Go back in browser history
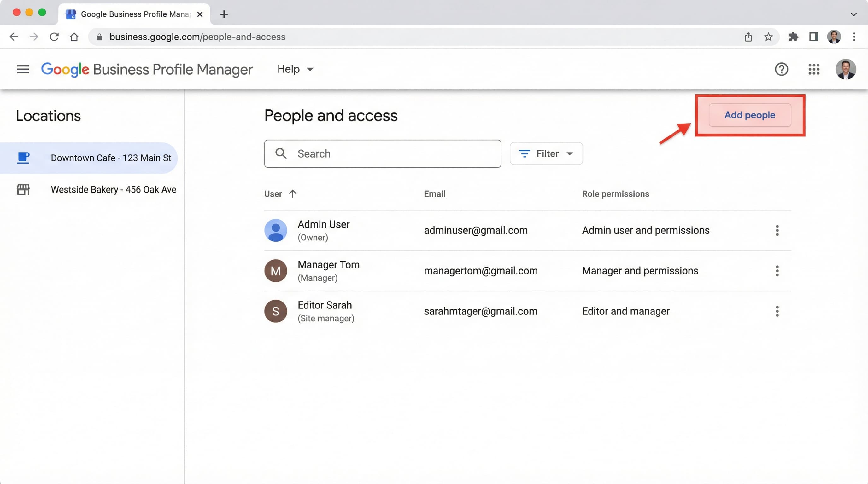Screen dimensions: 868x484 (14, 37)
